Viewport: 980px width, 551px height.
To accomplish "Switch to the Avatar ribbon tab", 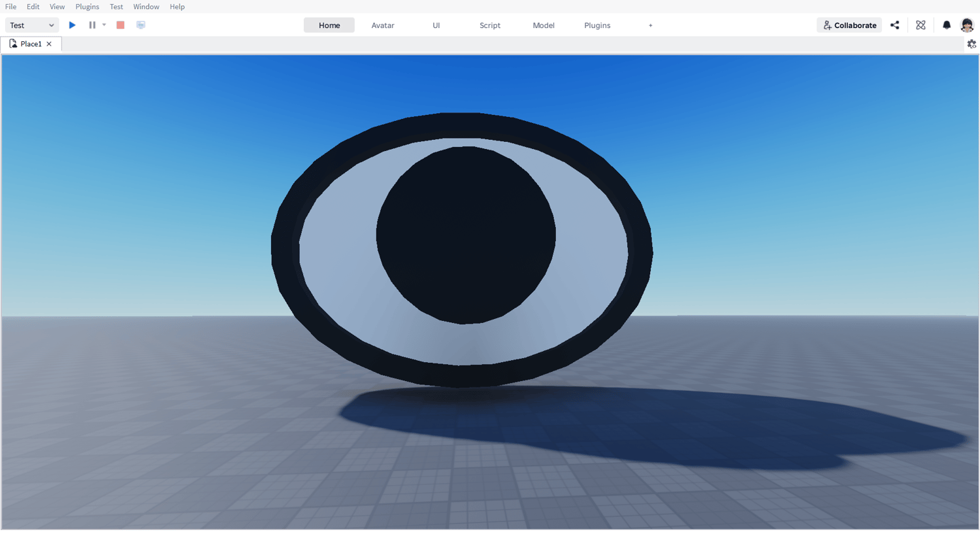I will point(383,25).
